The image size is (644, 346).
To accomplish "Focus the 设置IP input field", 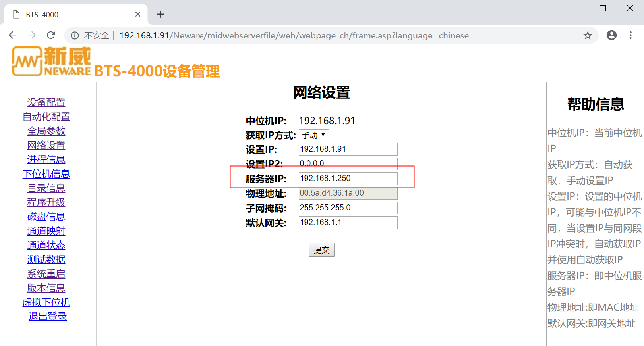I will click(348, 149).
